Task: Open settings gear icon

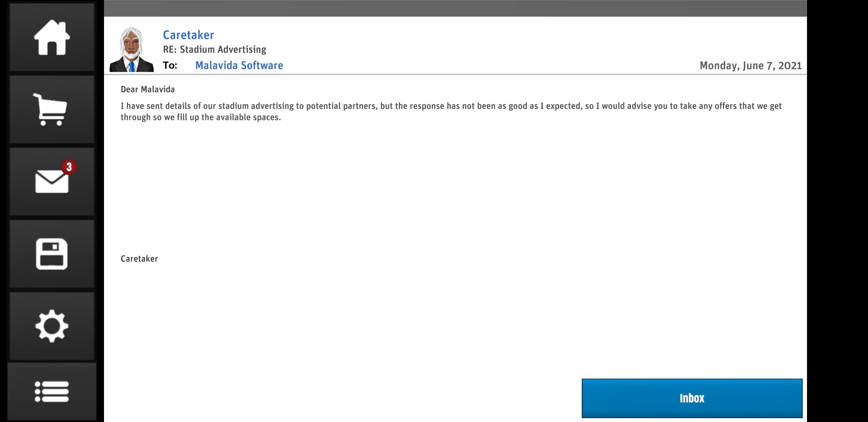Action: pyautogui.click(x=52, y=326)
